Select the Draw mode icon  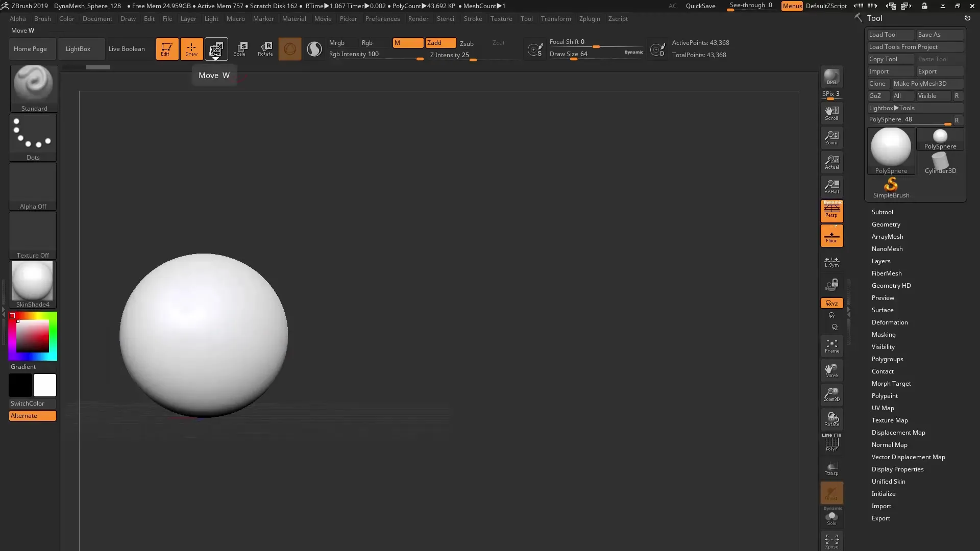[191, 49]
